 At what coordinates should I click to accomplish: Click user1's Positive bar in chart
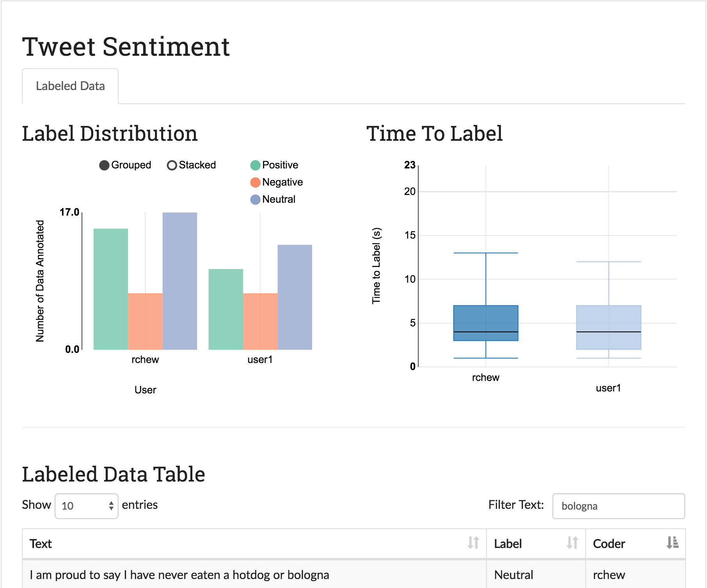coord(226,309)
